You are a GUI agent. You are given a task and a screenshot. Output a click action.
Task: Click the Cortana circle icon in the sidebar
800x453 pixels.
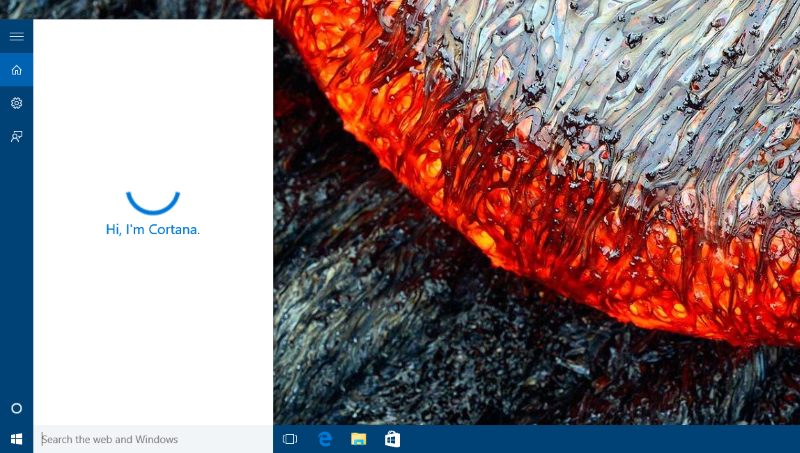click(x=16, y=408)
